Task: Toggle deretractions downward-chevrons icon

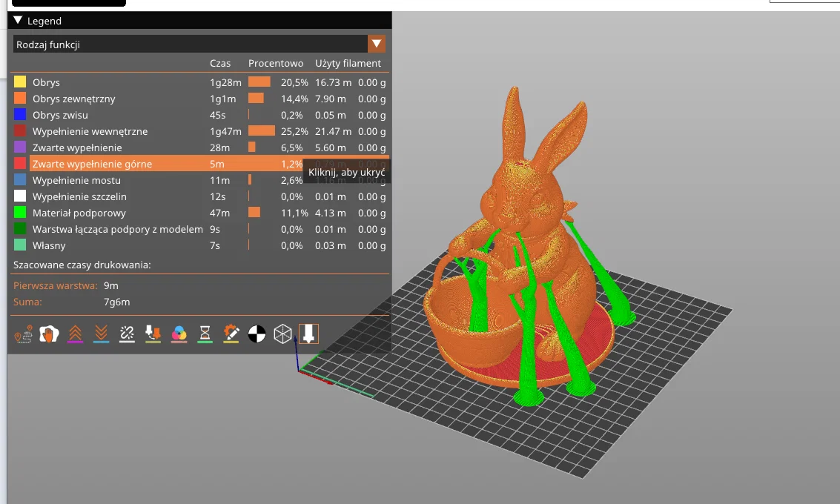Action: pos(101,334)
